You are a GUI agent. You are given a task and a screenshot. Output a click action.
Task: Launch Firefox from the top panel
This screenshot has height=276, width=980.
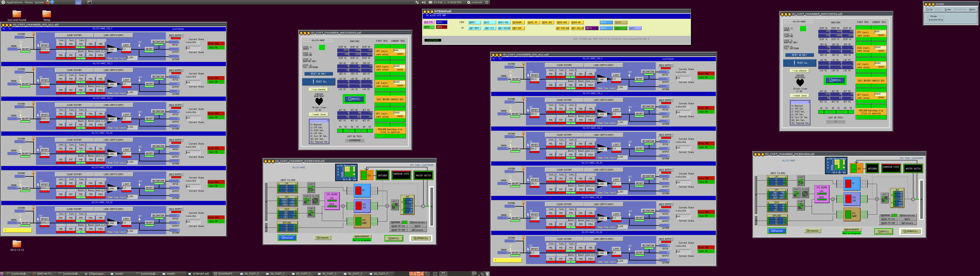pos(47,2)
